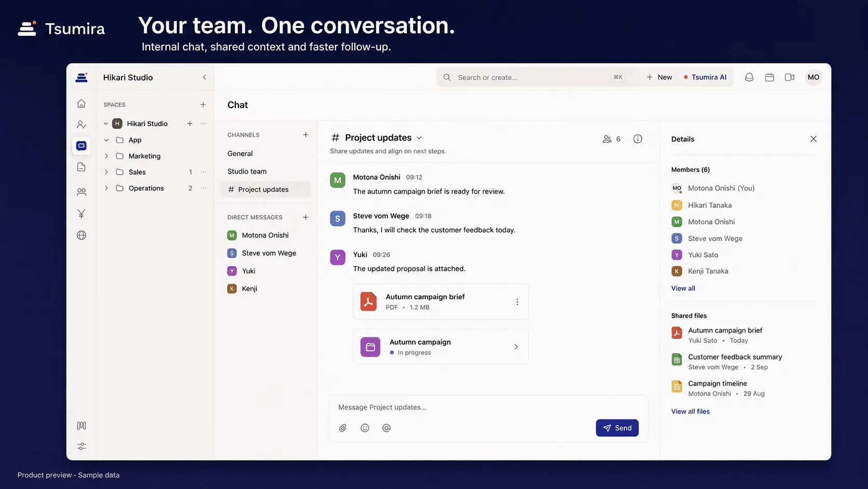
Task: Open the emoji picker in message box
Action: click(x=365, y=428)
